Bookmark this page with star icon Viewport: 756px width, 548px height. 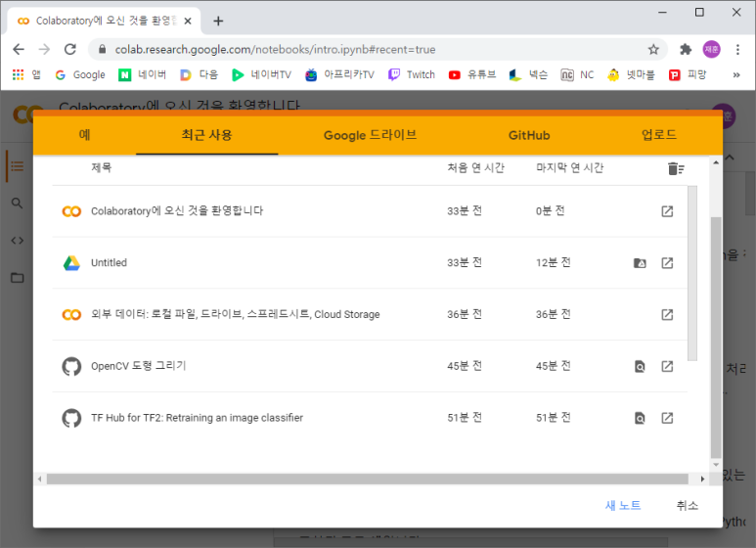click(653, 49)
